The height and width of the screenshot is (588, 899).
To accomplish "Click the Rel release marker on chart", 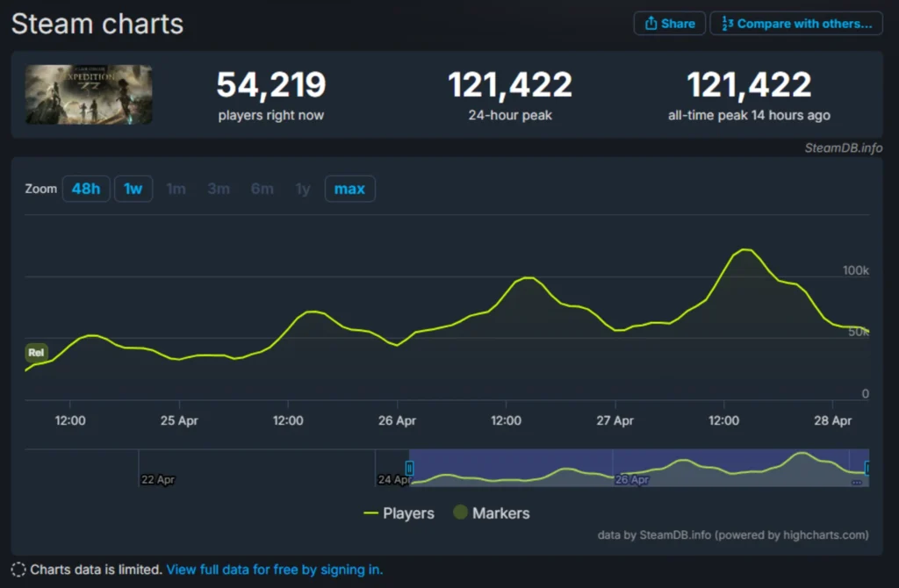I will 36,353.
